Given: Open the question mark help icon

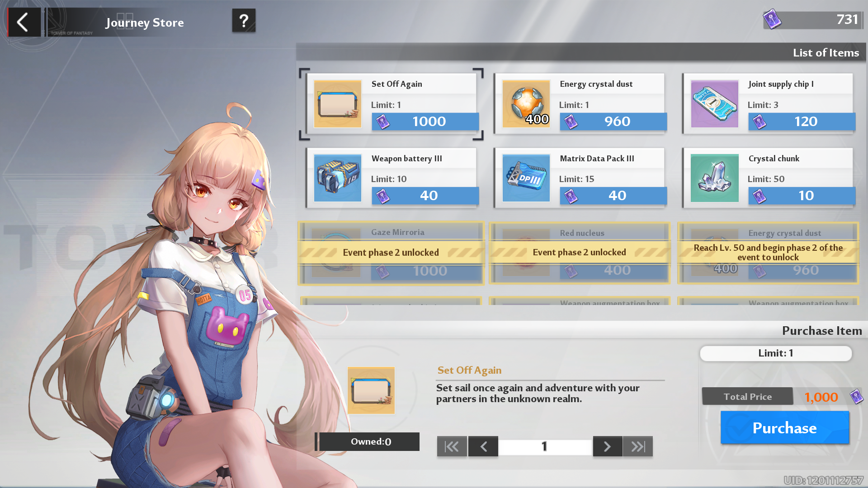Looking at the screenshot, I should 244,21.
